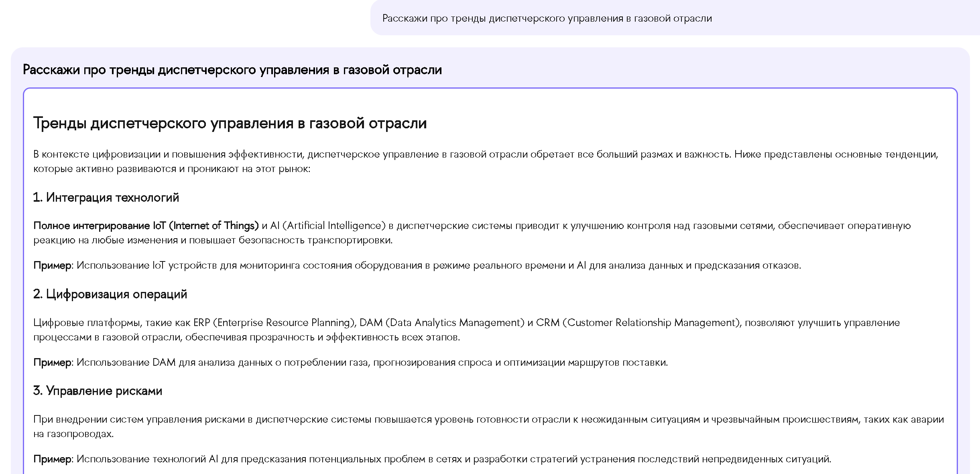Viewport: 980px width, 474px height.
Task: Click the text 'которые активно развиваются'
Action: (x=105, y=168)
